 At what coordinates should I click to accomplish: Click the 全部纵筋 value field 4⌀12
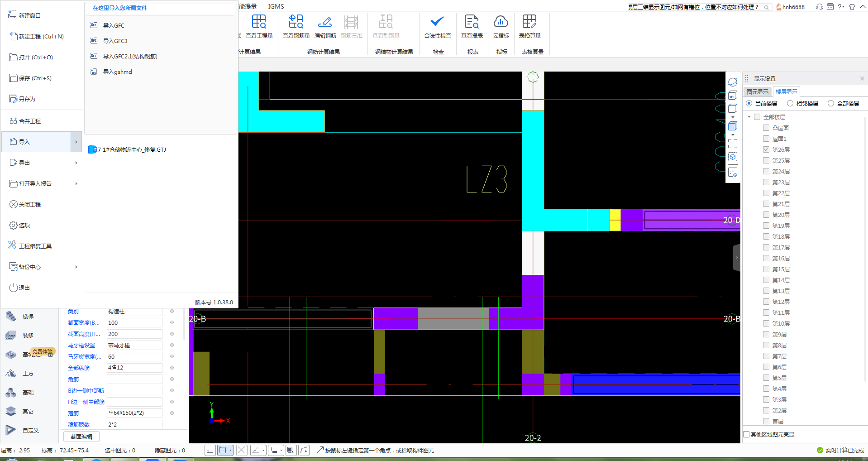click(134, 368)
